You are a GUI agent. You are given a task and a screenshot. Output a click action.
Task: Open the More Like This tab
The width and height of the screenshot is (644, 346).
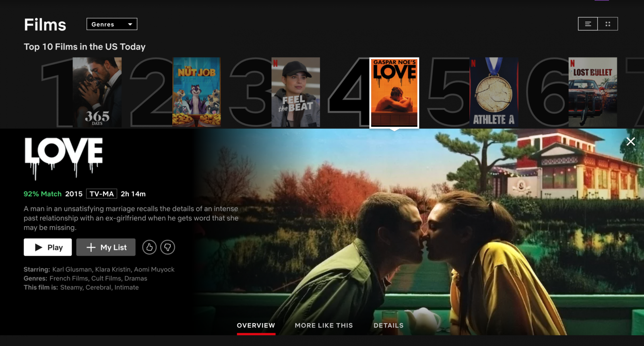(324, 325)
